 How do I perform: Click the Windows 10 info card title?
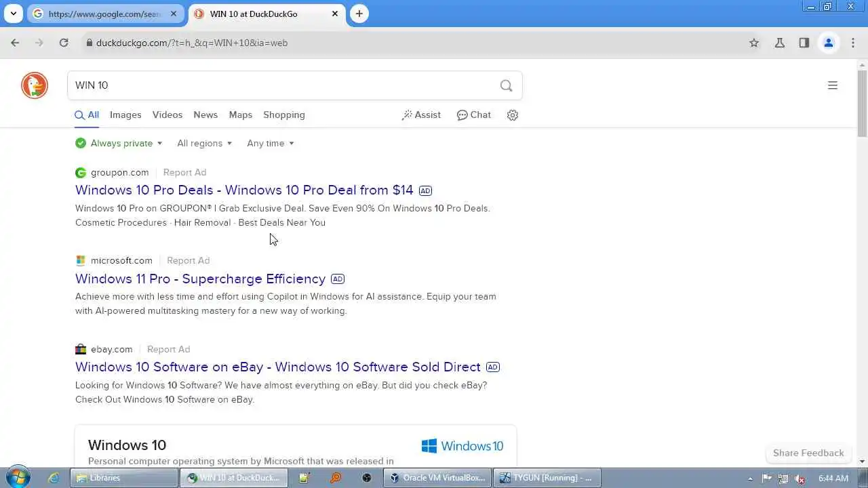coord(127,445)
